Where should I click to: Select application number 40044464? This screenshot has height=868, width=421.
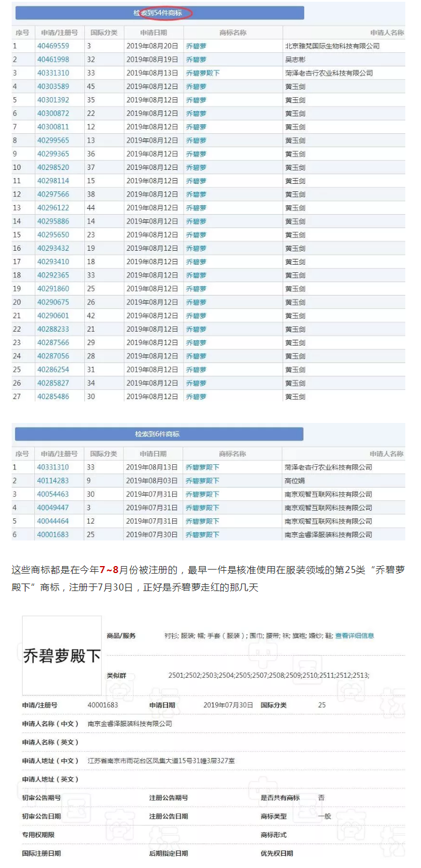coord(53,521)
